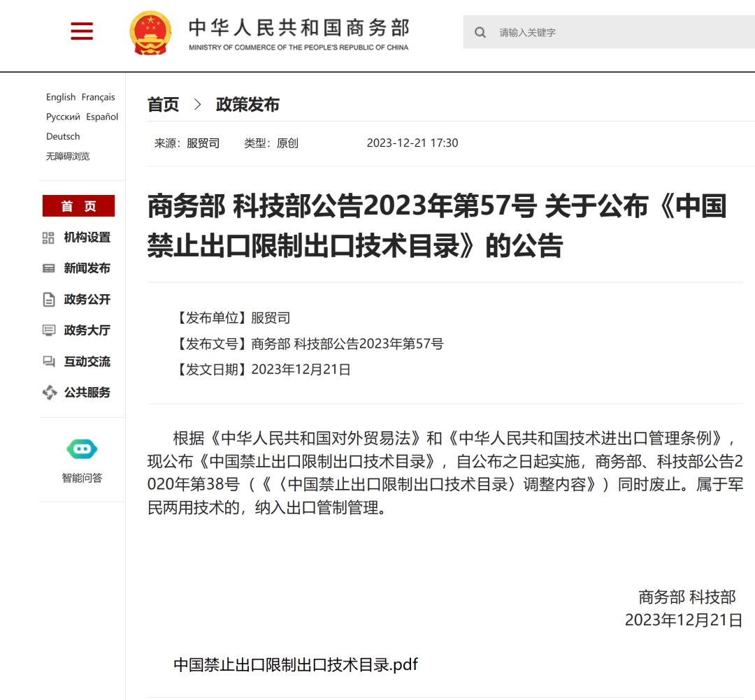Viewport: 755px width, 700px height.
Task: Open 政务大厅 in the sidebar
Action: click(87, 330)
